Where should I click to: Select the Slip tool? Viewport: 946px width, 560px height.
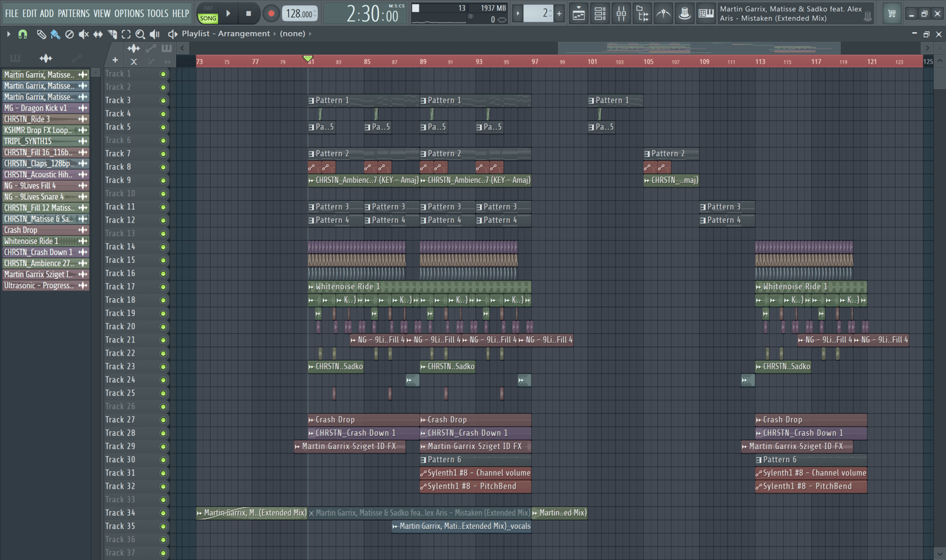point(98,34)
